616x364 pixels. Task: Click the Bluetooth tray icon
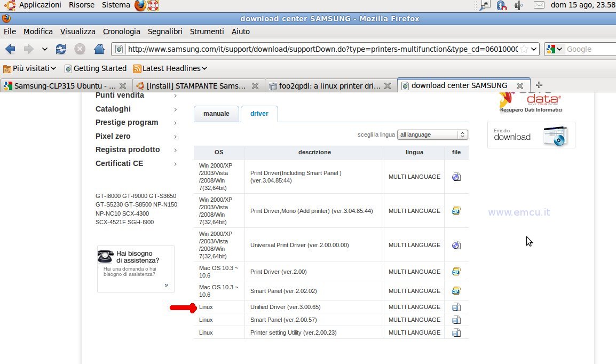tap(501, 5)
